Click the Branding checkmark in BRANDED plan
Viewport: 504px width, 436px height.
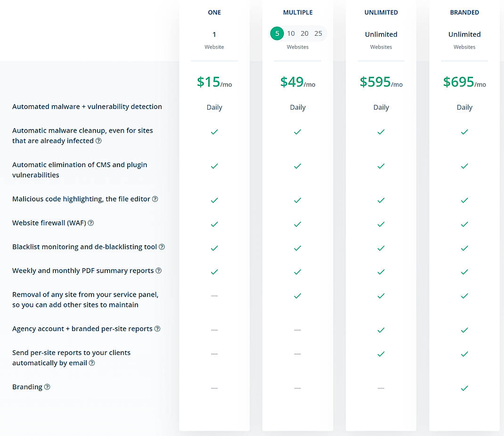point(464,388)
